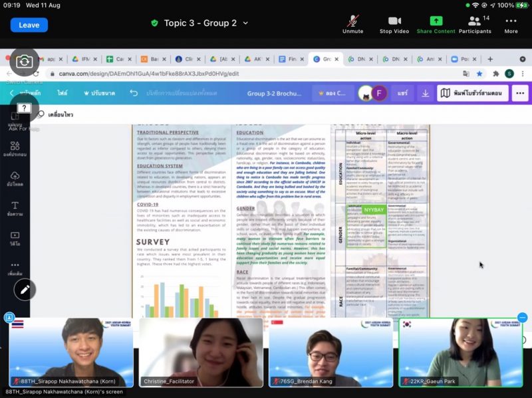
Task: Open the Canva File menu
Action: (x=63, y=94)
